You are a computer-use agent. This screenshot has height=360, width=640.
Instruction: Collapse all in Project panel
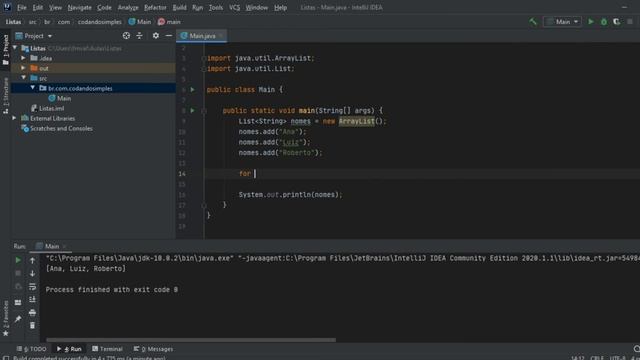coord(139,36)
